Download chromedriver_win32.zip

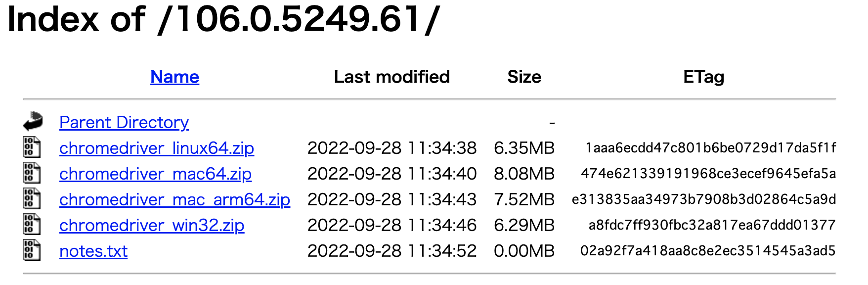pyautogui.click(x=151, y=225)
